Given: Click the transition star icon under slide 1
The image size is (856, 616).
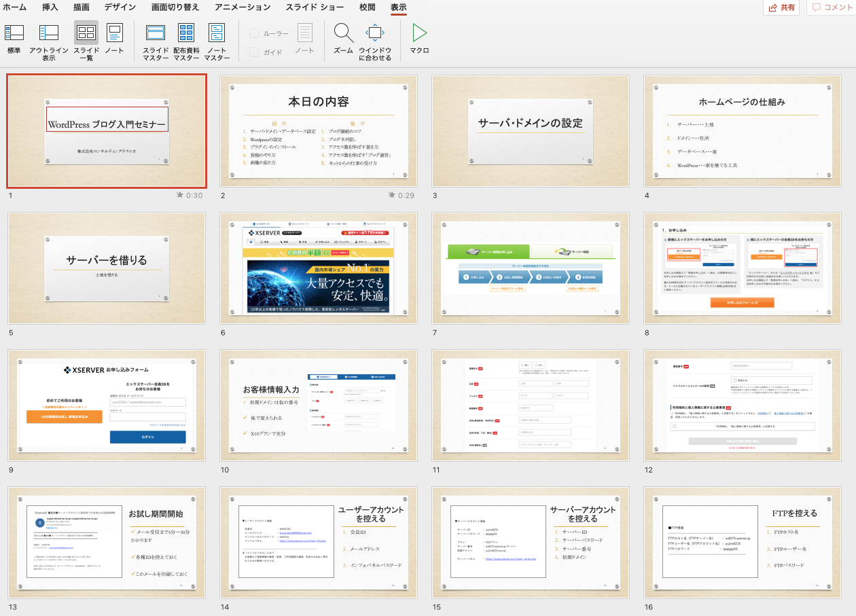Looking at the screenshot, I should click(180, 195).
